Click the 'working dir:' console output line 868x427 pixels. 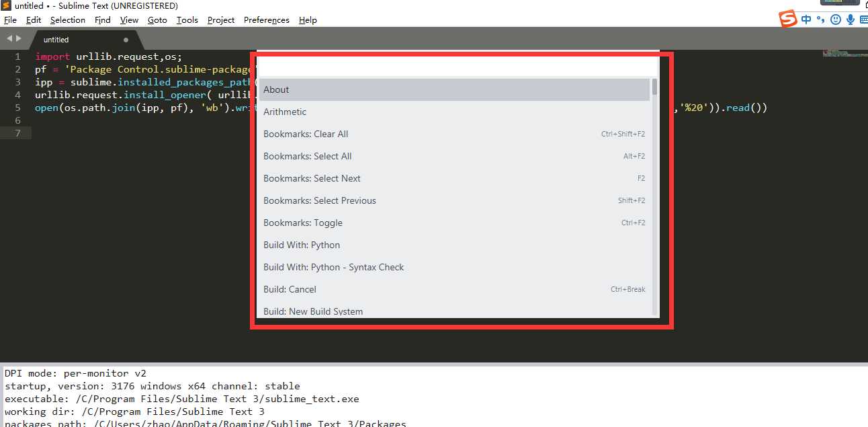point(134,412)
